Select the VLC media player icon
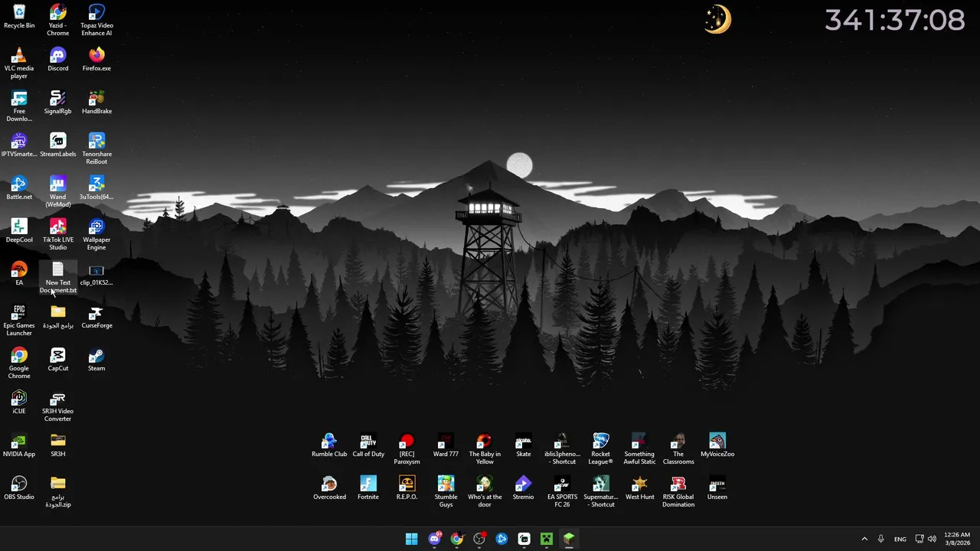Viewport: 980px width, 551px height. click(x=19, y=64)
